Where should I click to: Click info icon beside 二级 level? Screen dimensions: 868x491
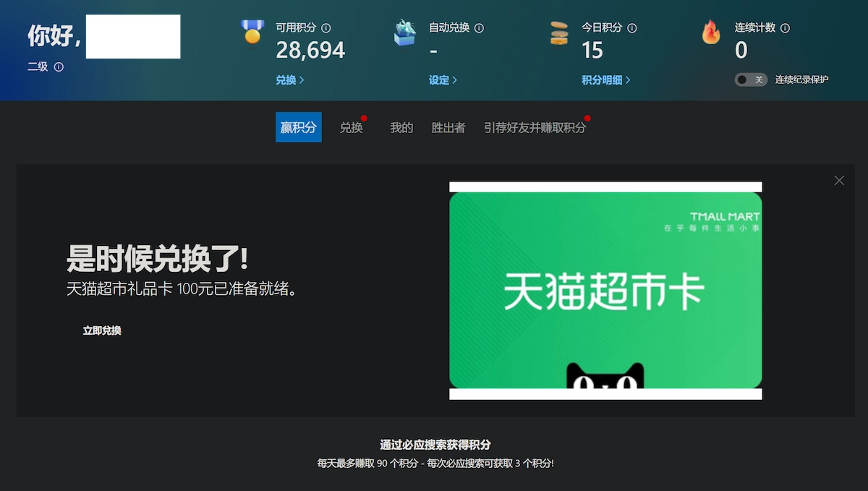(59, 67)
